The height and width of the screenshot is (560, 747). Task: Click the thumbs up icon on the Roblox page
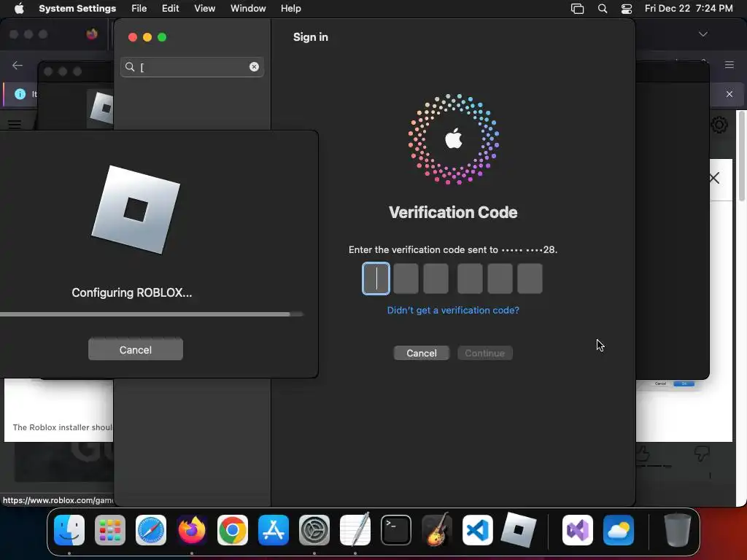click(x=643, y=454)
